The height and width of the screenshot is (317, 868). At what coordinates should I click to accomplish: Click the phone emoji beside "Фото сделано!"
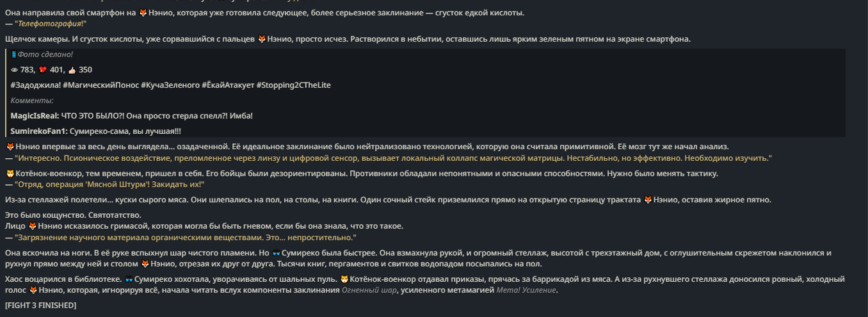14,54
